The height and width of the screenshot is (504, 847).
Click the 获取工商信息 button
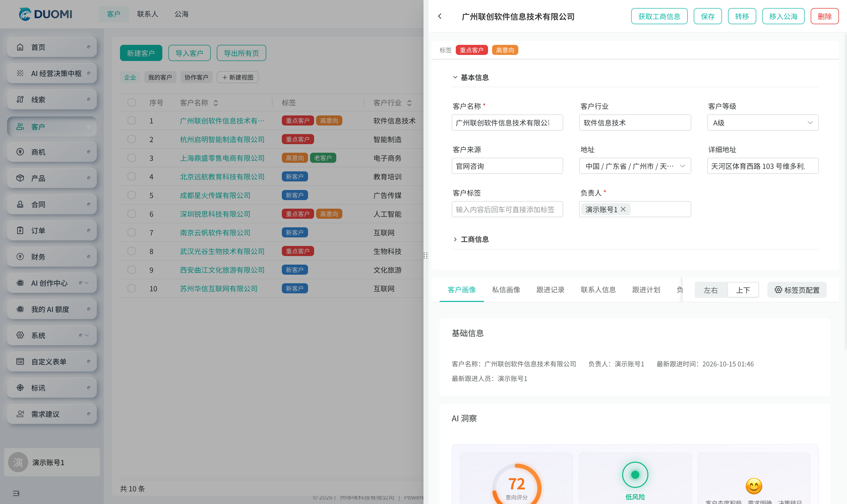[659, 16]
